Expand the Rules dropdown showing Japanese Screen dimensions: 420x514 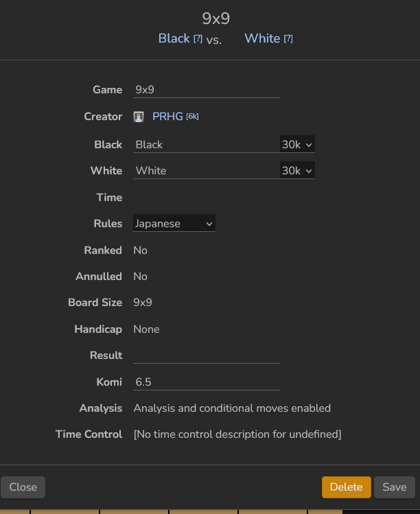pos(174,223)
